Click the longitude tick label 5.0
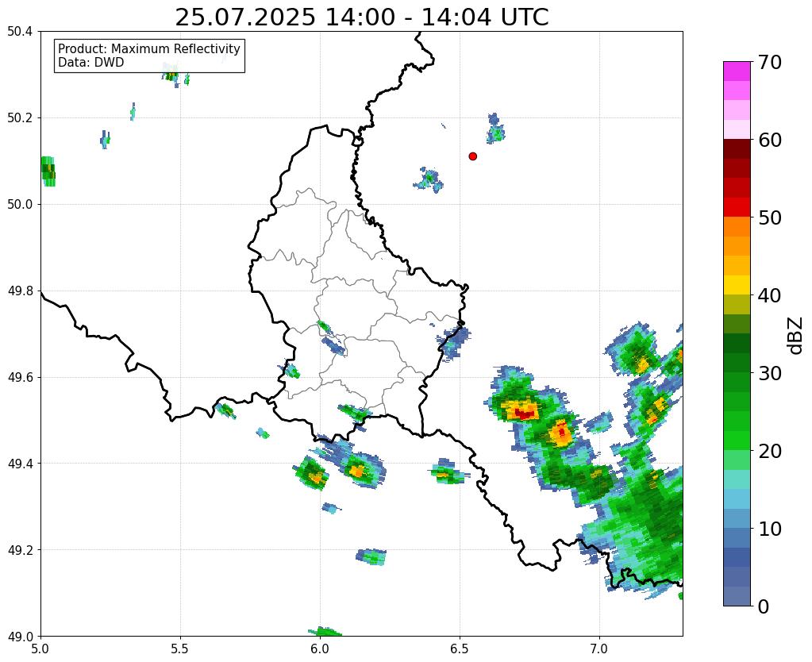Image resolution: width=812 pixels, height=662 pixels. click(41, 648)
